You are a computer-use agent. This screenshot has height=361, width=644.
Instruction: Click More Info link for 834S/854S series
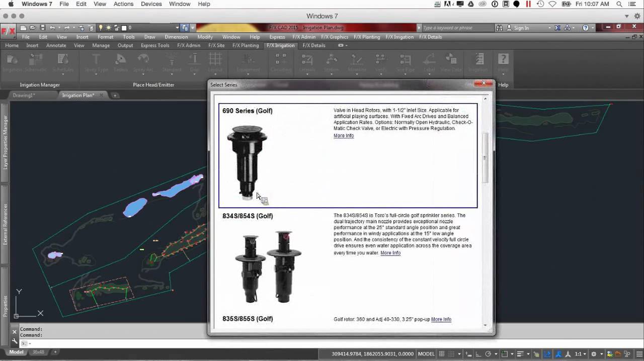tap(390, 253)
